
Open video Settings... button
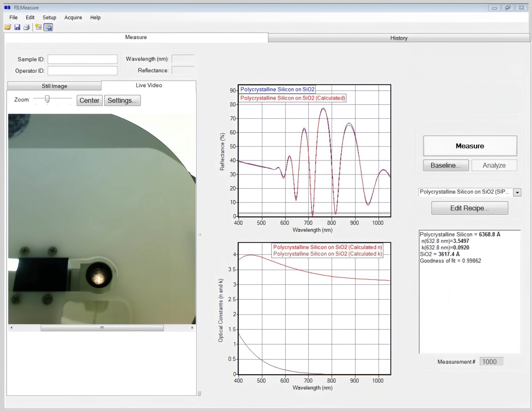pyautogui.click(x=122, y=100)
